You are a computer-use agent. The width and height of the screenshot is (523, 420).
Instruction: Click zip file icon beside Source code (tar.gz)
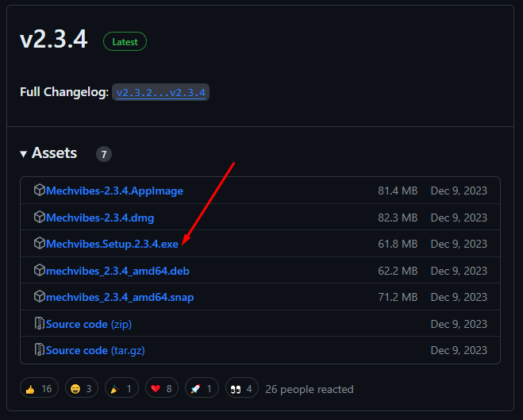pyautogui.click(x=40, y=349)
